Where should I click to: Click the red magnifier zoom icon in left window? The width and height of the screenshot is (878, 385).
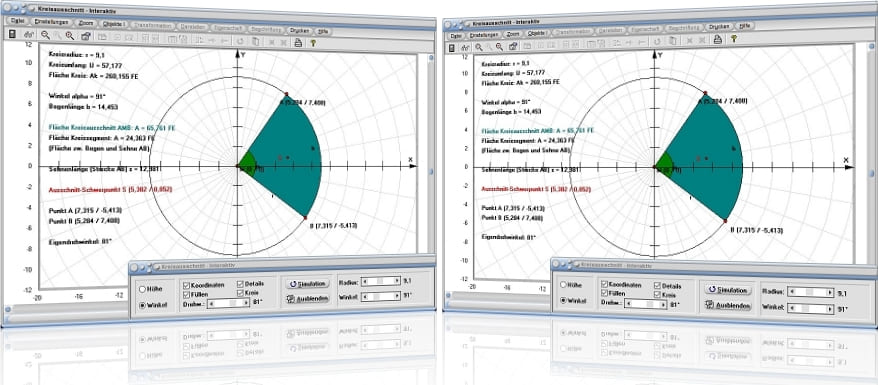(x=69, y=35)
